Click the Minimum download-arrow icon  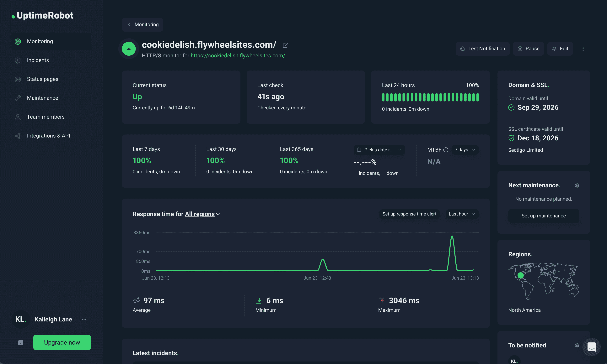pos(259,300)
